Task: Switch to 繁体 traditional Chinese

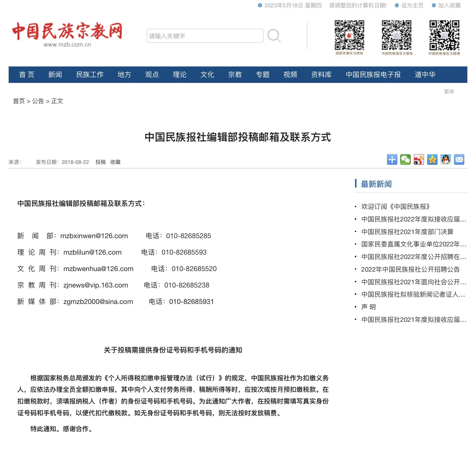Action: tap(449, 92)
